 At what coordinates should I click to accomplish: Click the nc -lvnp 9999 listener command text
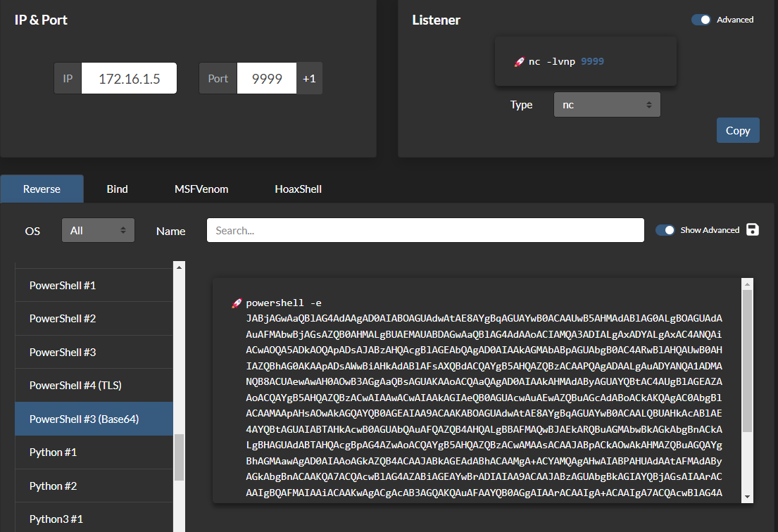point(566,61)
